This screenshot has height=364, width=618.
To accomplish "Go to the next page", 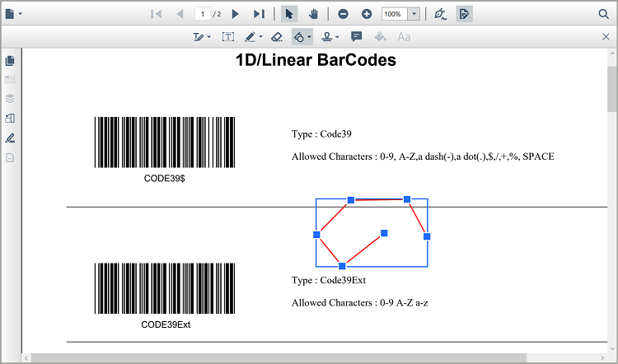I will 236,14.
